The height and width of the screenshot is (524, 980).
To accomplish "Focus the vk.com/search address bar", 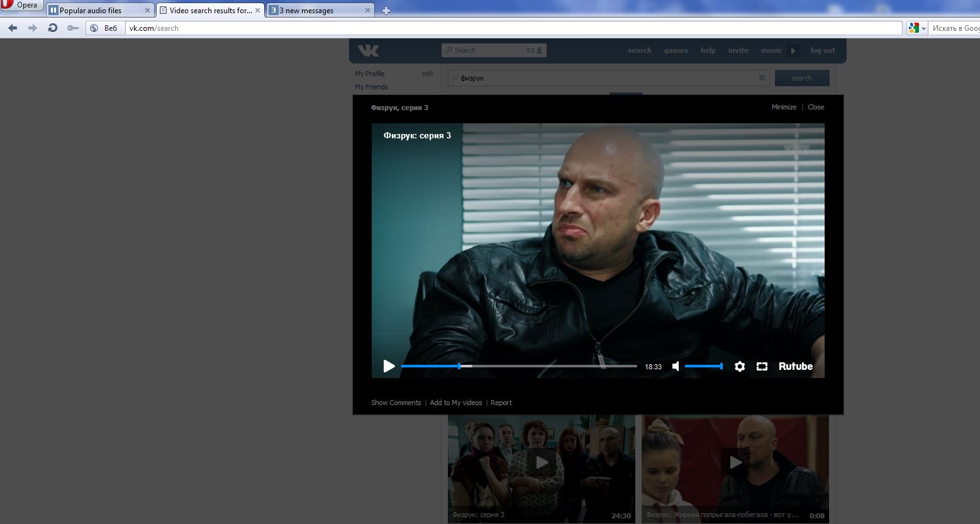I will (513, 28).
